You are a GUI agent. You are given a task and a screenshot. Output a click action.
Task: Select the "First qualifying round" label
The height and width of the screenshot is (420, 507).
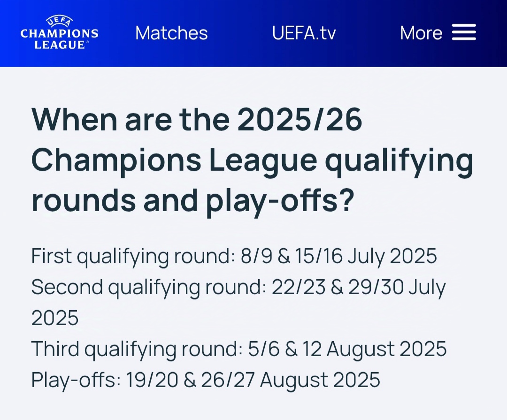click(133, 256)
